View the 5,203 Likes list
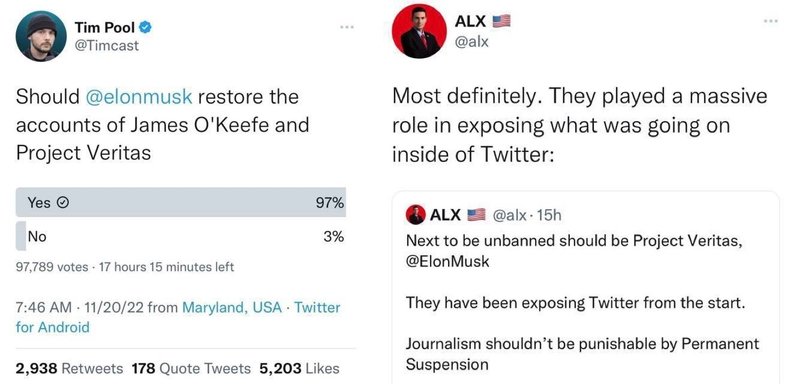The width and height of the screenshot is (800, 384). (x=299, y=368)
